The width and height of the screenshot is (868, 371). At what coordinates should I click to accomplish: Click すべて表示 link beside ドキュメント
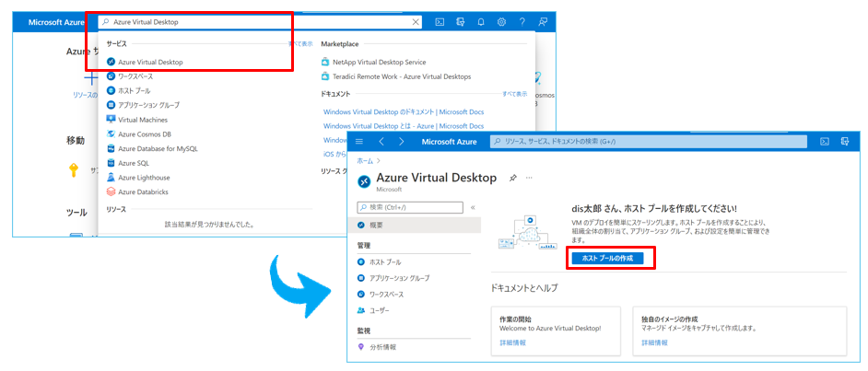(x=515, y=94)
